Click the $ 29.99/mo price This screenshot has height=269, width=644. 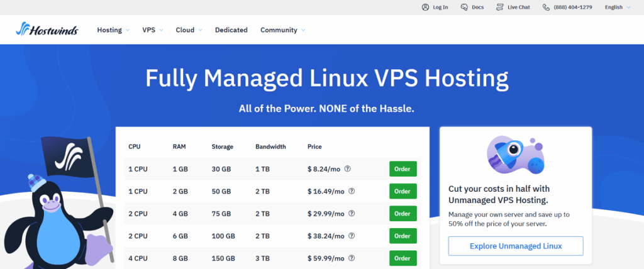326,214
